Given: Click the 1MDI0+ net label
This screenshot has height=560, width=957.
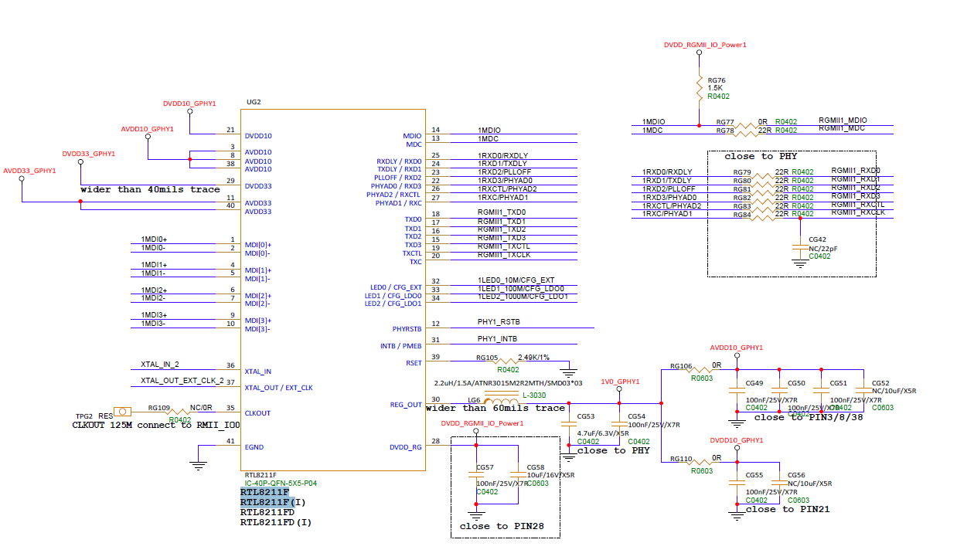Looking at the screenshot, I should pos(154,239).
